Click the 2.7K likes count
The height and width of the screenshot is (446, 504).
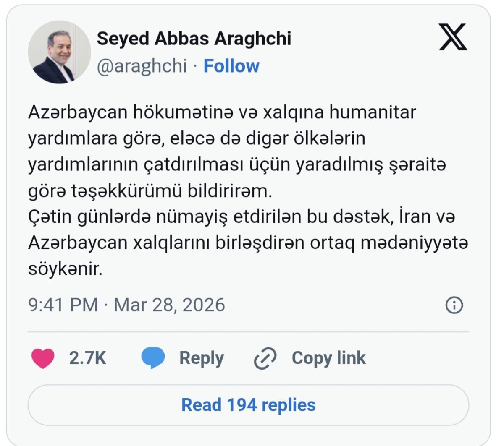(87, 358)
